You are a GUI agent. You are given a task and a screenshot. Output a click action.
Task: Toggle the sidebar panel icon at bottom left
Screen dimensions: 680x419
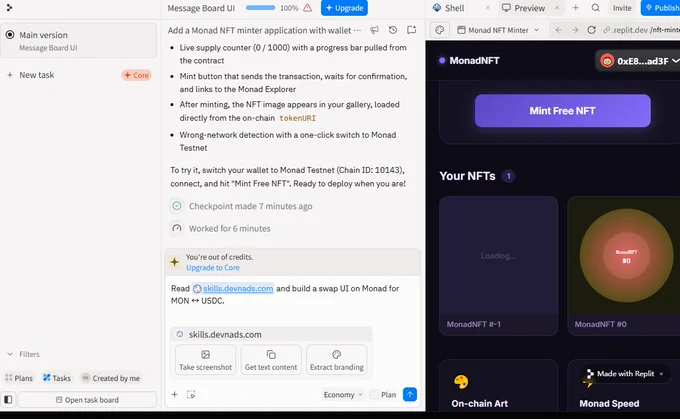[8, 399]
